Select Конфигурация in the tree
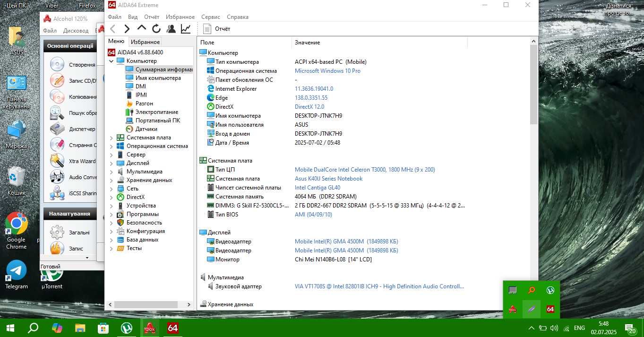 146,231
